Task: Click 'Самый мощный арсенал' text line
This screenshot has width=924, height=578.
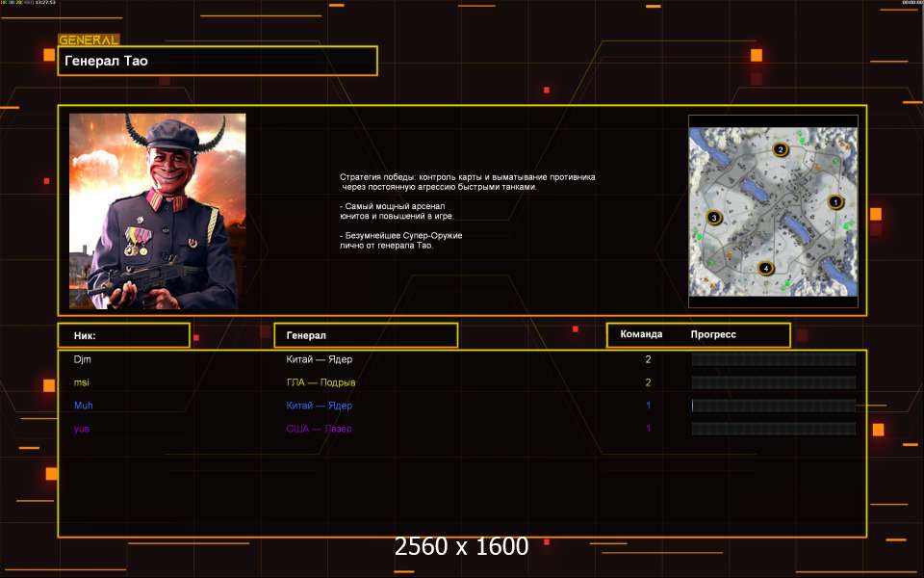Action: coord(393,206)
